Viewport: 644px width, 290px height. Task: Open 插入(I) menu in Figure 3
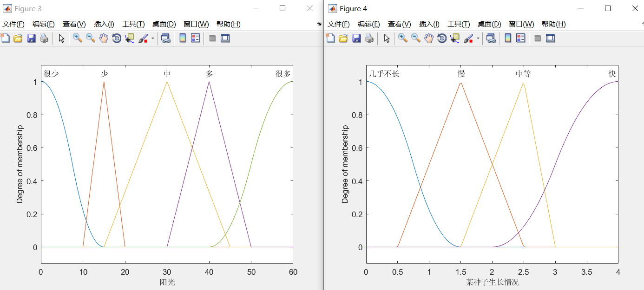point(104,24)
